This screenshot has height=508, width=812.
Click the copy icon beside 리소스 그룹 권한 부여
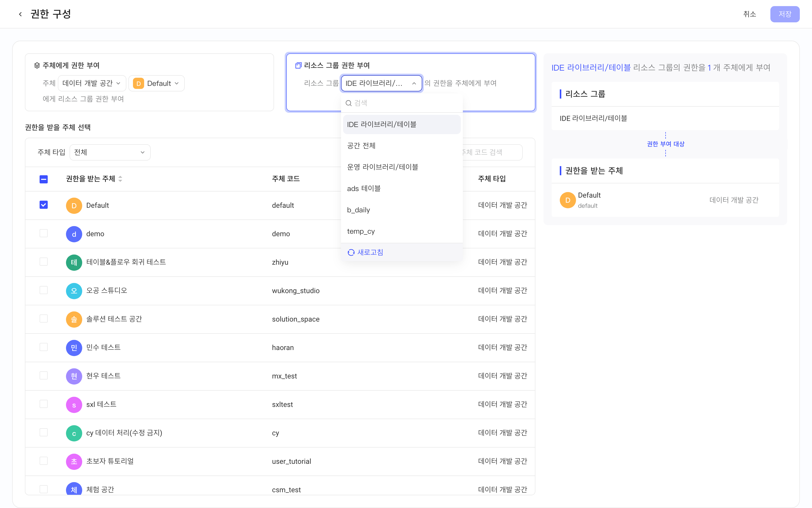click(298, 65)
